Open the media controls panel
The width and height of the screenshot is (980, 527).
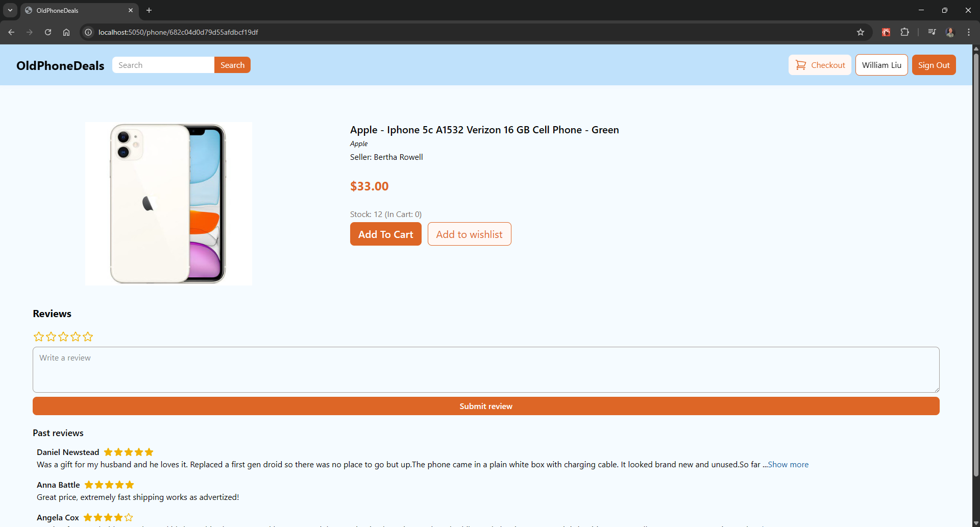click(932, 32)
